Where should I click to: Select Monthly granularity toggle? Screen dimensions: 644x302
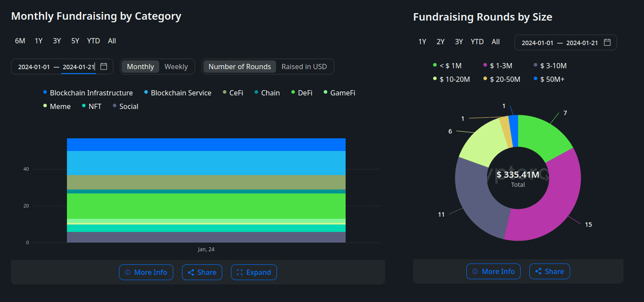(140, 66)
